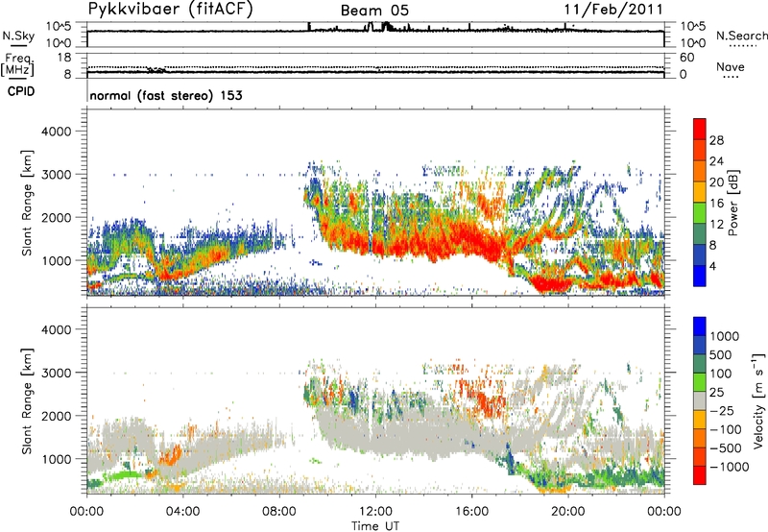Select the Beam 05 label
This screenshot has height=532, width=768.
374,11
